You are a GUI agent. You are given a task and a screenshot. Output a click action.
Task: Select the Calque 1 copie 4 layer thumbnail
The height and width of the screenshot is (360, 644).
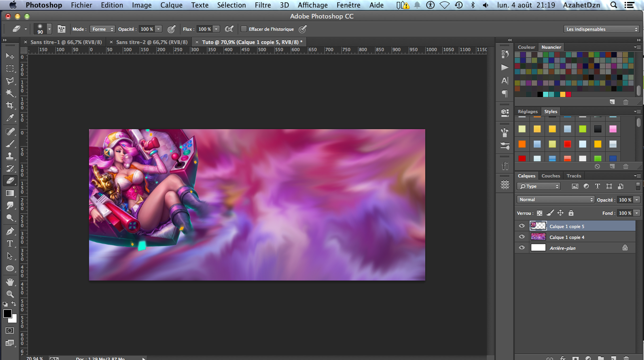538,237
